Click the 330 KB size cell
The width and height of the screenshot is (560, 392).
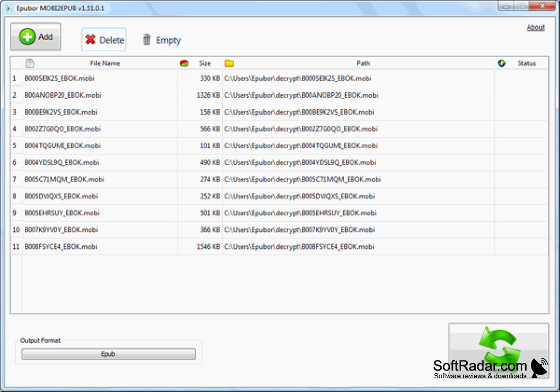coord(210,79)
